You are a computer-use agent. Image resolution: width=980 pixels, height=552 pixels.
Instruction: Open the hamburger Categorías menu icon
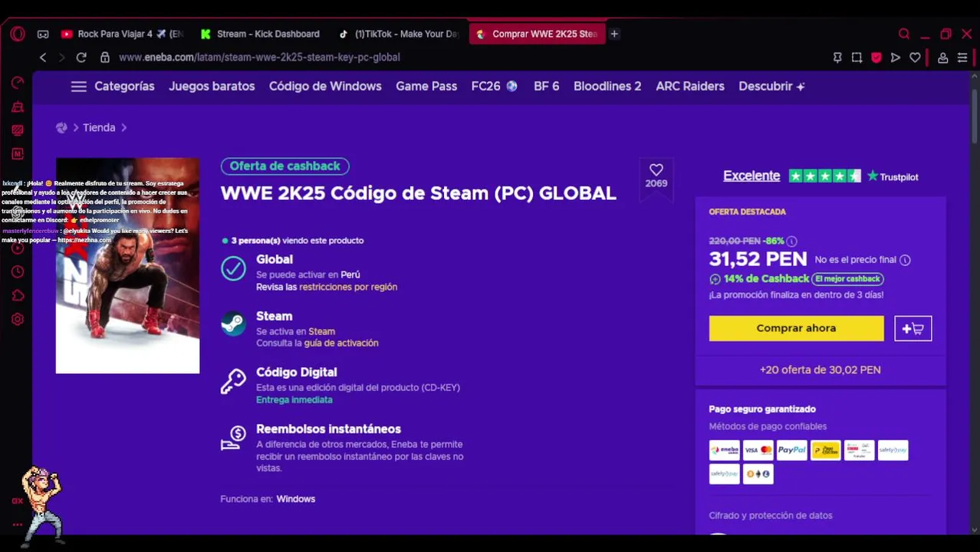(78, 87)
